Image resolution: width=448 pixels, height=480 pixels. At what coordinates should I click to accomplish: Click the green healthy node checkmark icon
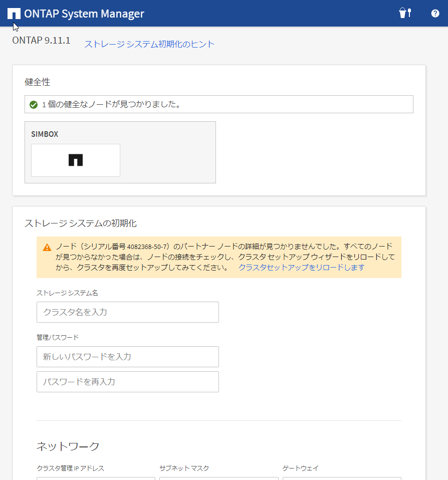coord(34,105)
